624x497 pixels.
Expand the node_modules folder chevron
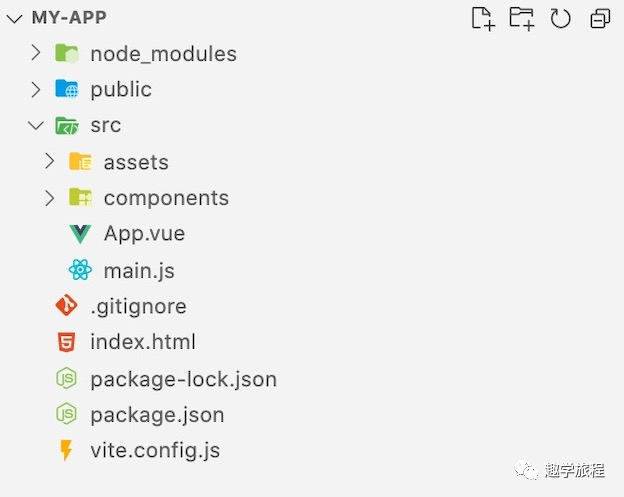pyautogui.click(x=36, y=54)
